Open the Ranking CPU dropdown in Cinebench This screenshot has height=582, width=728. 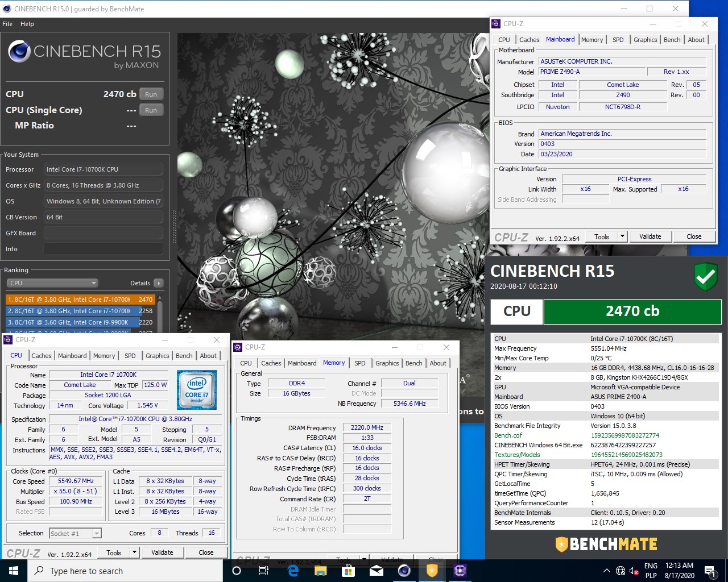(52, 283)
